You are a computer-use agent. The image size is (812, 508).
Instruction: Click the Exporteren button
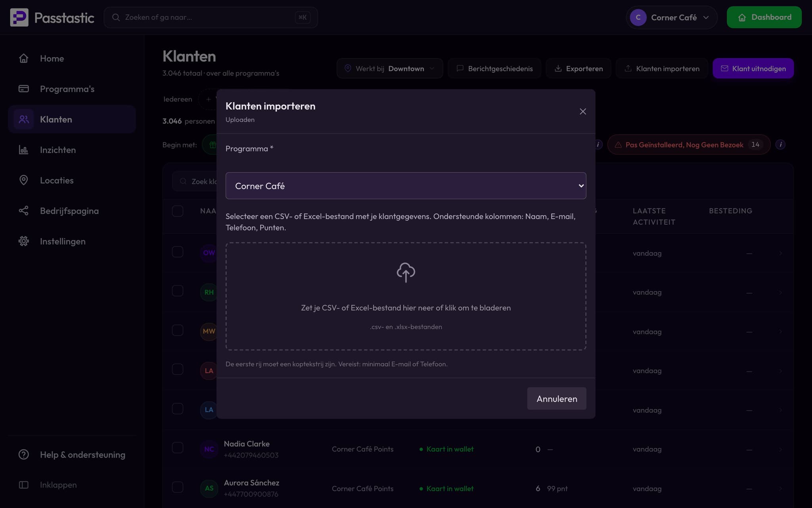click(x=578, y=68)
